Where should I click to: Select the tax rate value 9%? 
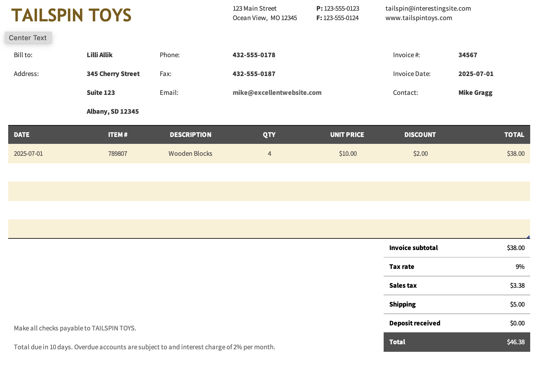pyautogui.click(x=520, y=267)
